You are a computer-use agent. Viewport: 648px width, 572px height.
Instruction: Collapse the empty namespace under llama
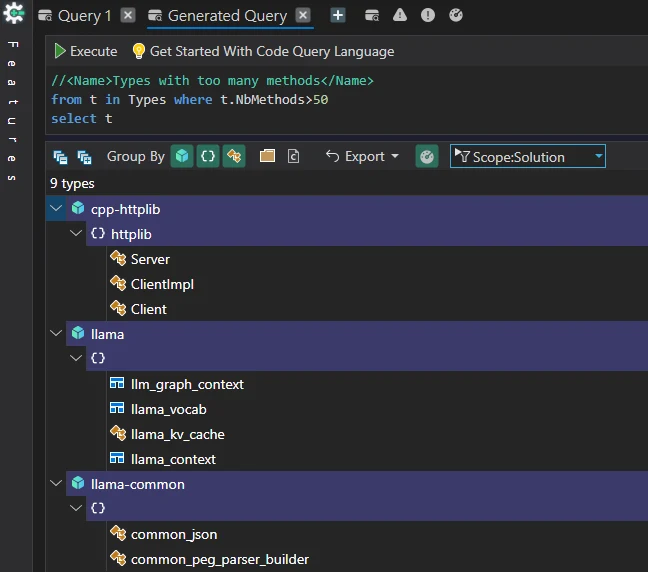tap(76, 358)
